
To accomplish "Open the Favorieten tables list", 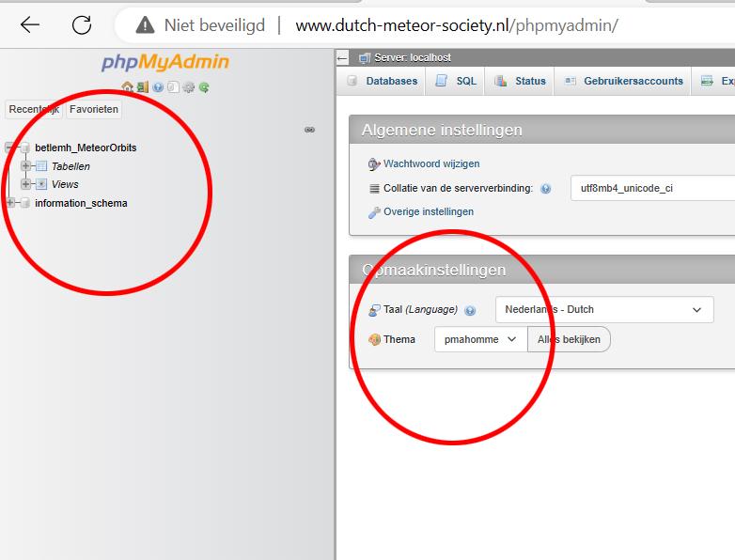I will tap(94, 109).
